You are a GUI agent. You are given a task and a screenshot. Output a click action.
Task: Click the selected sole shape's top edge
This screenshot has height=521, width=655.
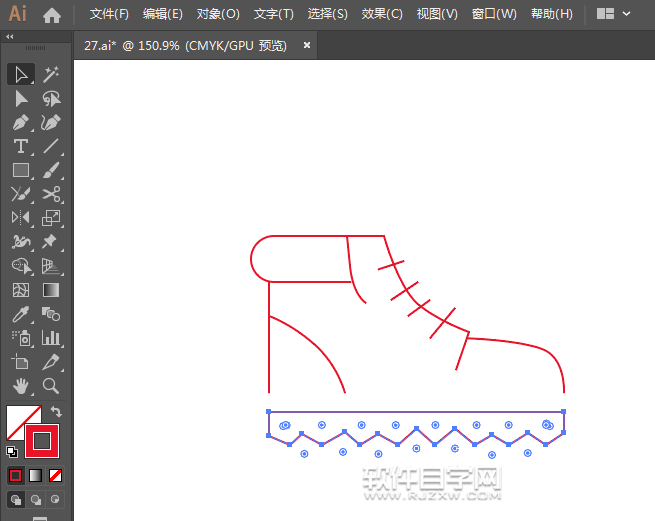point(416,412)
